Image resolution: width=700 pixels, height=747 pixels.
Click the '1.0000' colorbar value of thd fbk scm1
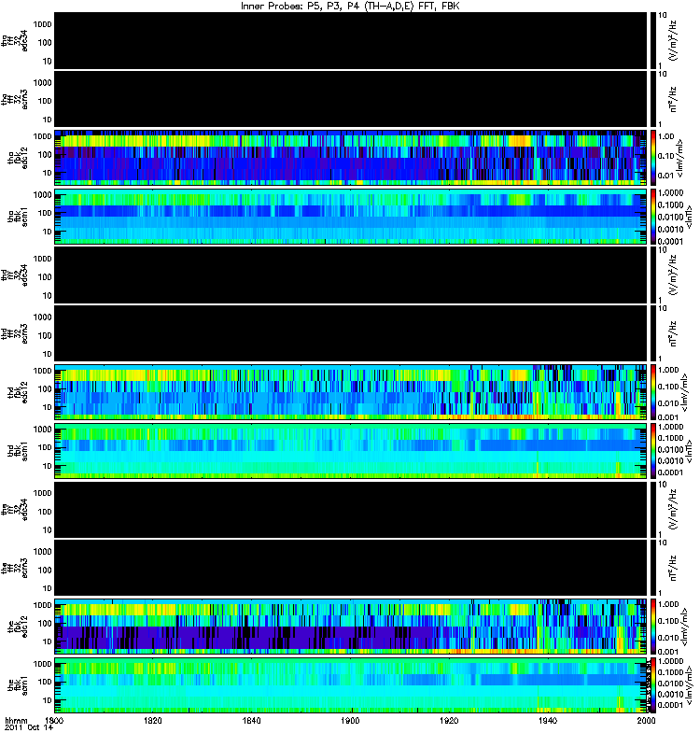(x=670, y=427)
